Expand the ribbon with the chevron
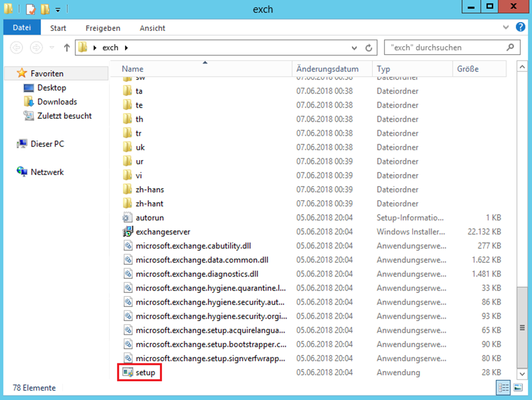 [x=506, y=28]
